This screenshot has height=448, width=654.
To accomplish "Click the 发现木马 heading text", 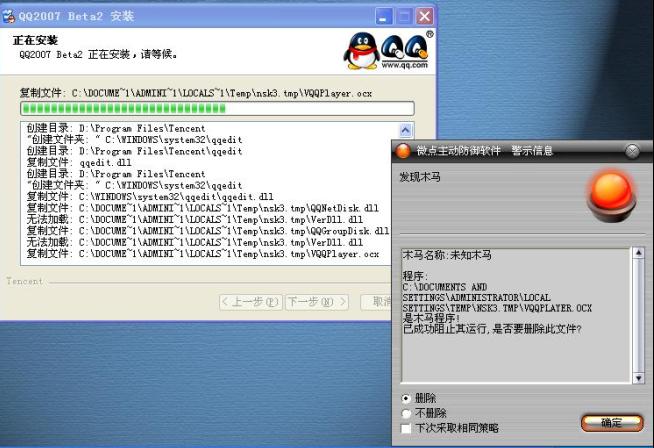I will click(420, 177).
